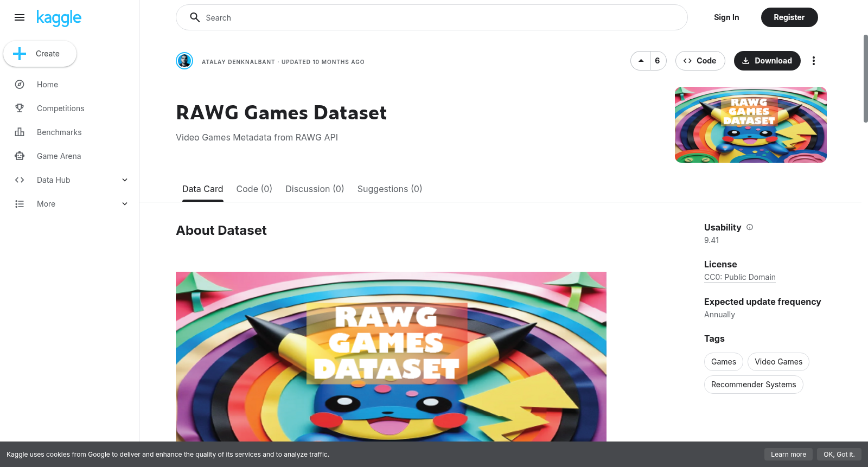868x467 pixels.
Task: Click the large RAWG Games Dataset banner image
Action: (391, 356)
